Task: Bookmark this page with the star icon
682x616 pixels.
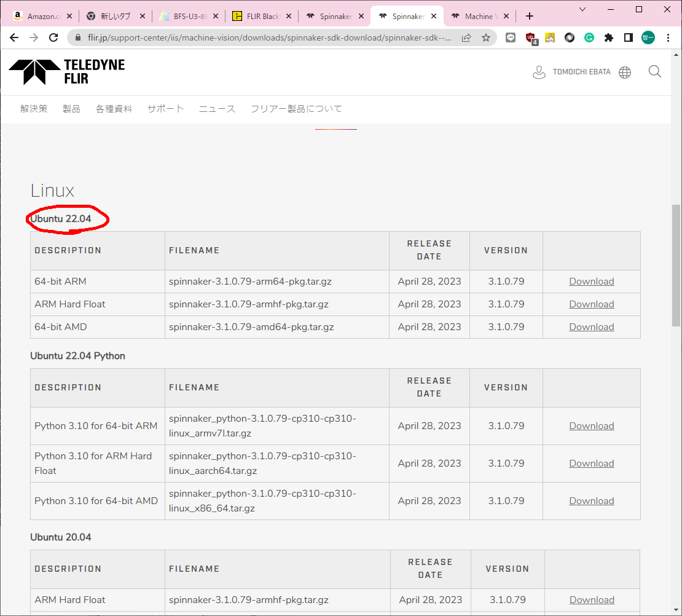Action: click(x=486, y=38)
